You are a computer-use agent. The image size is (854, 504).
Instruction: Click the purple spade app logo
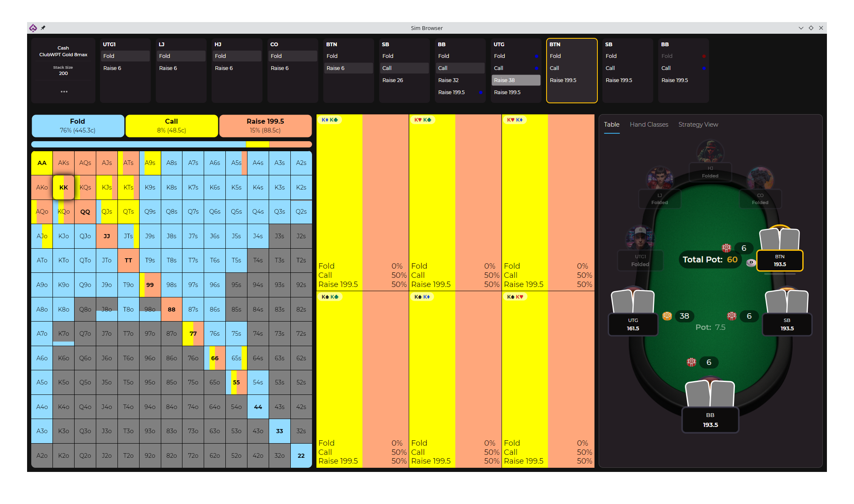(x=33, y=28)
